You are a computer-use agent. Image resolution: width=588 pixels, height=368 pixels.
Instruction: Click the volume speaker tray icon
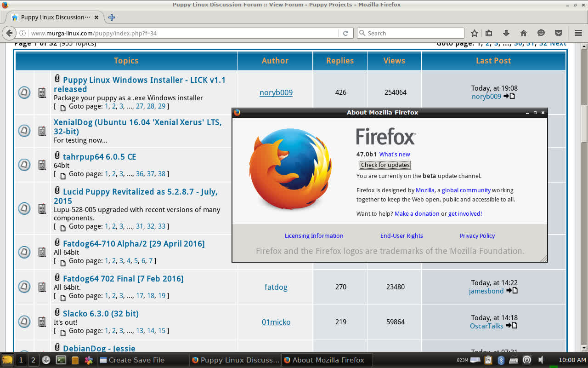click(541, 360)
